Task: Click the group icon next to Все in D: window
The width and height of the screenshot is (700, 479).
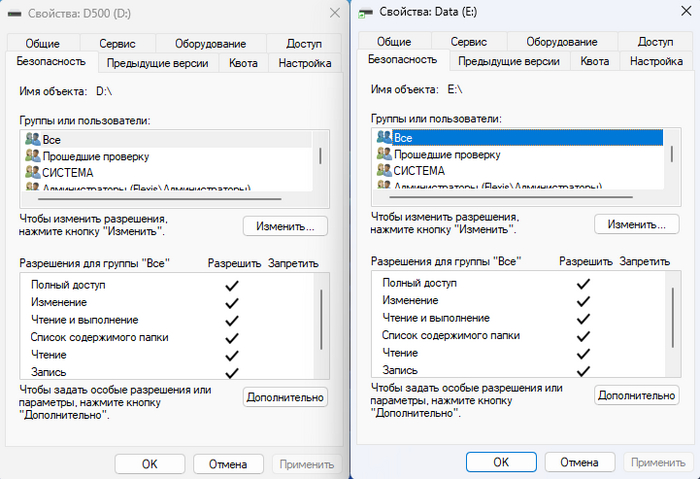Action: click(33, 139)
